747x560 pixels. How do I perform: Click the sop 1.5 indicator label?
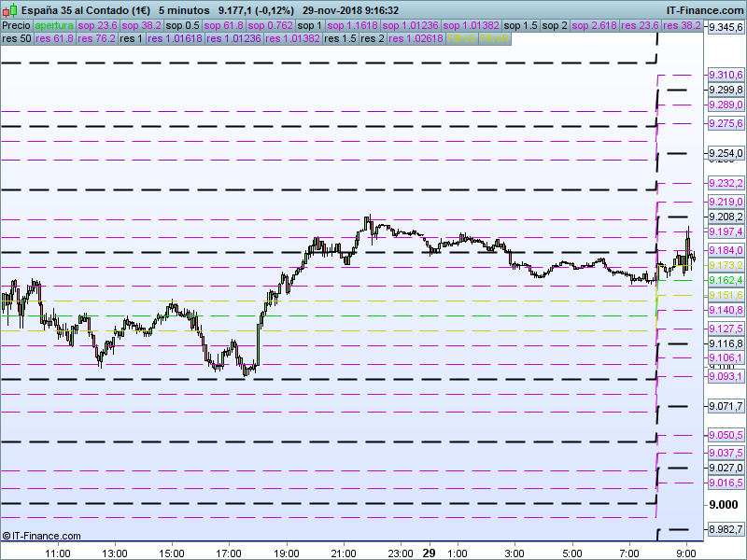coord(520,26)
